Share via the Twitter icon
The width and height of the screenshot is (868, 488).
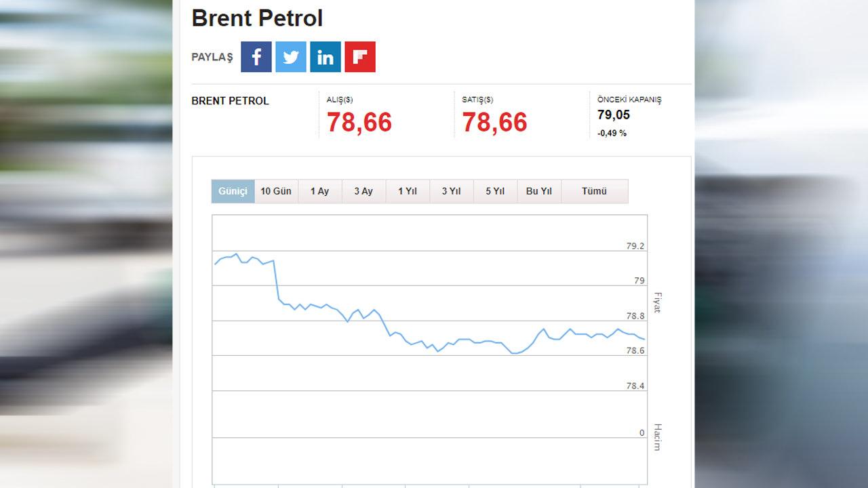click(x=291, y=57)
